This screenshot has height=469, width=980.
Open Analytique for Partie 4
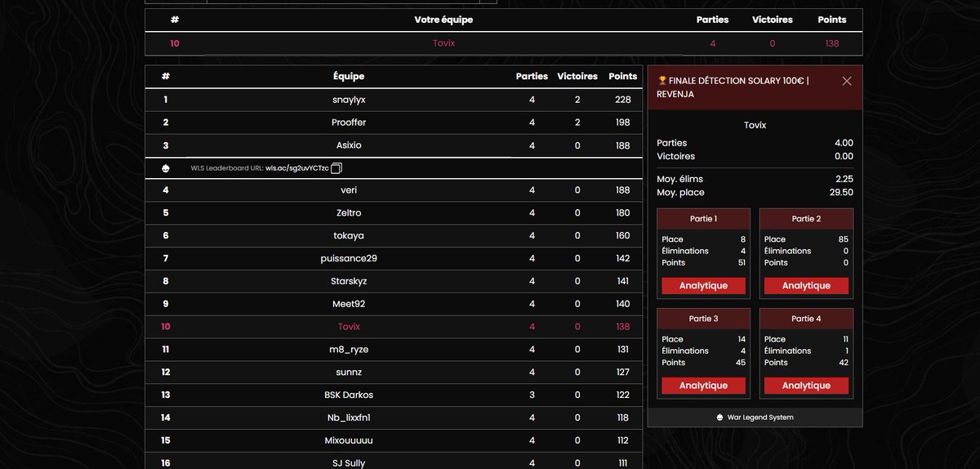click(806, 386)
